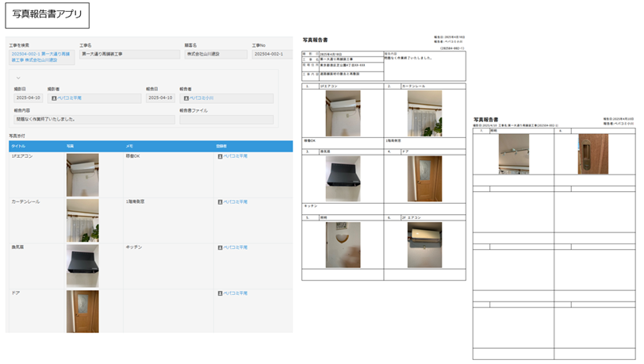Click the user icon beside 報告者 ペパコミ小川

point(186,98)
